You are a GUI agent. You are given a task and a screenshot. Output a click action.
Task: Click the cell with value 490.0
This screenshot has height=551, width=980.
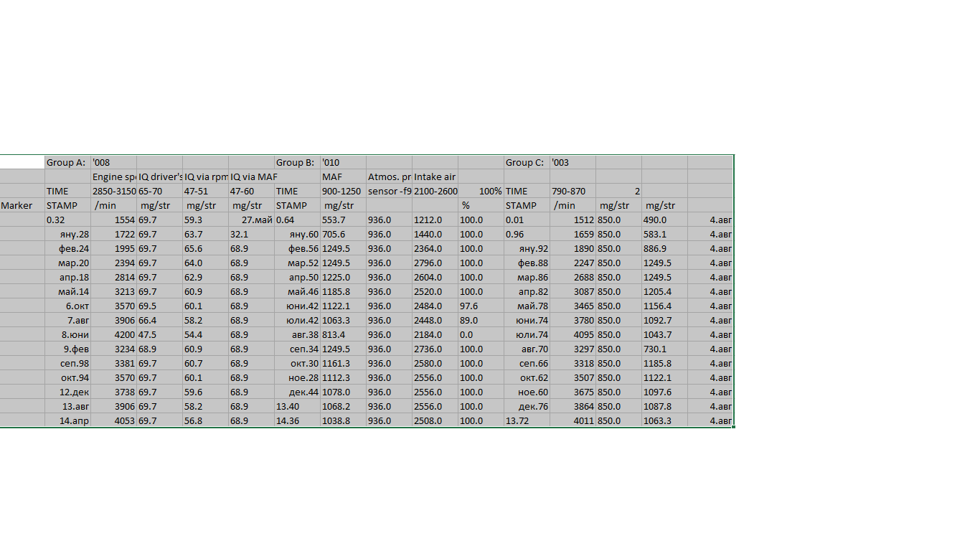(x=664, y=220)
